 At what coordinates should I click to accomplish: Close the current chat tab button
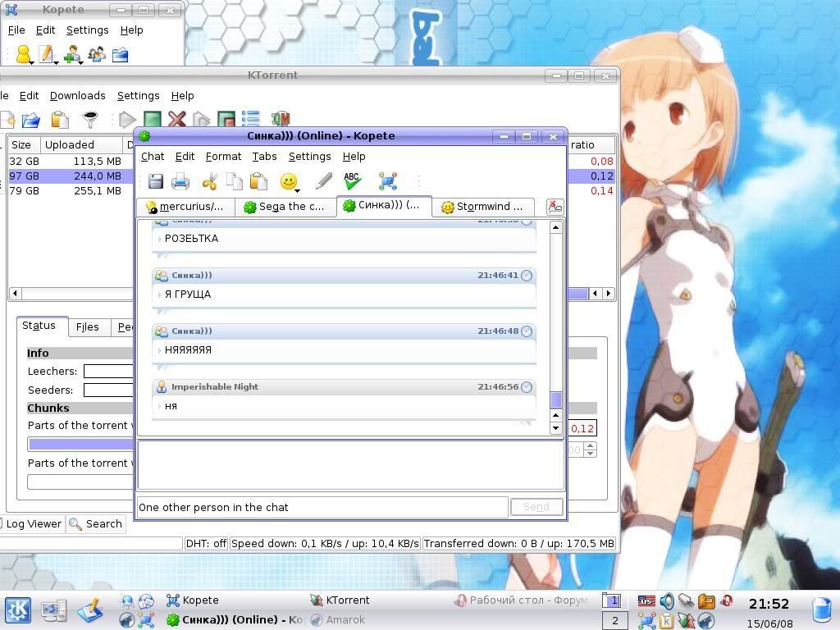pos(555,208)
